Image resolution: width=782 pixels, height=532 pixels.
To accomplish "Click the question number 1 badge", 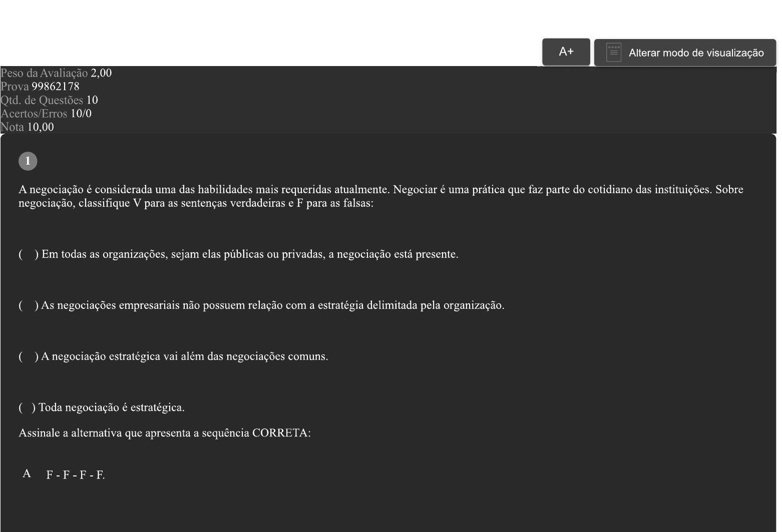I will 28,161.
